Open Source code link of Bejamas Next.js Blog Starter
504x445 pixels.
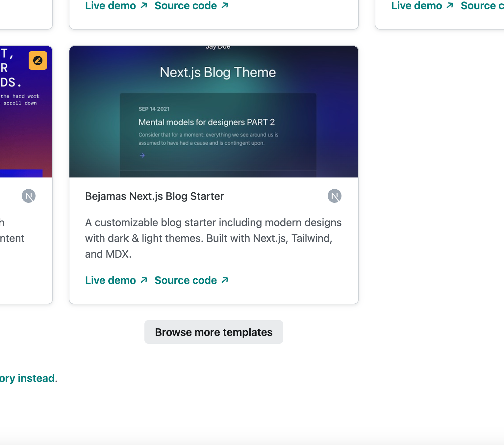point(191,280)
